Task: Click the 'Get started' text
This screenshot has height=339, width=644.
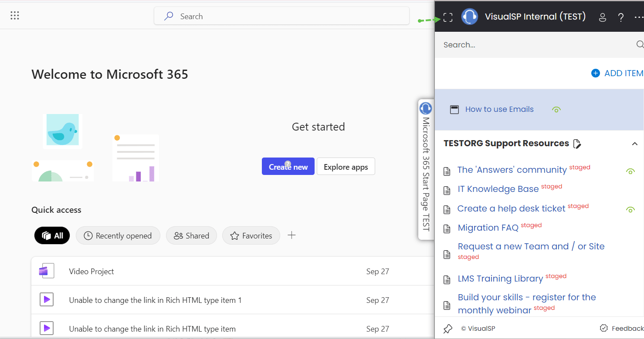Action: pos(319,127)
